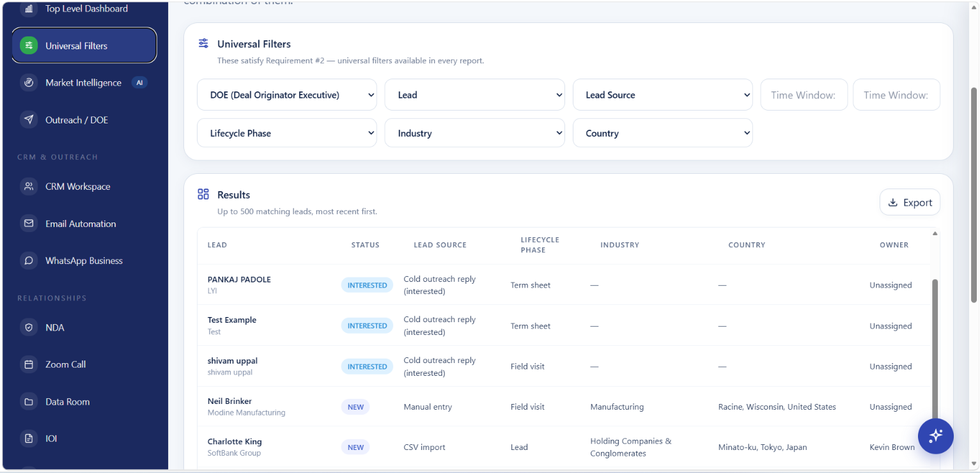Click CSV import lead source cell

[x=424, y=447]
